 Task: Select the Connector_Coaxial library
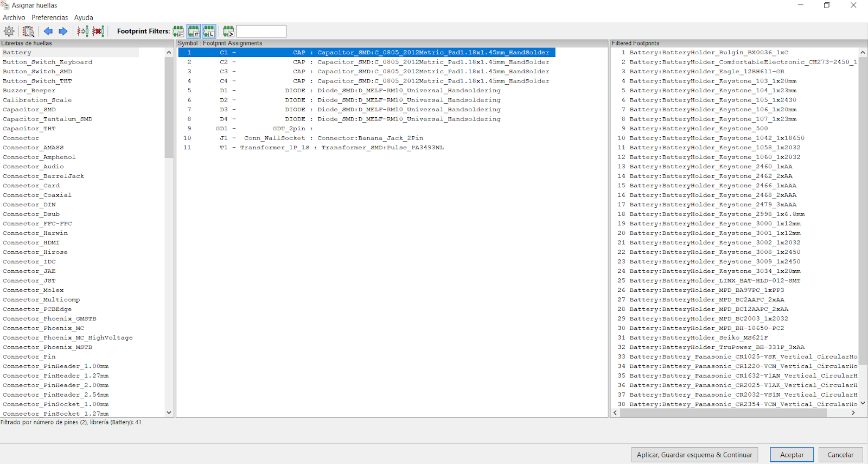[x=37, y=195]
